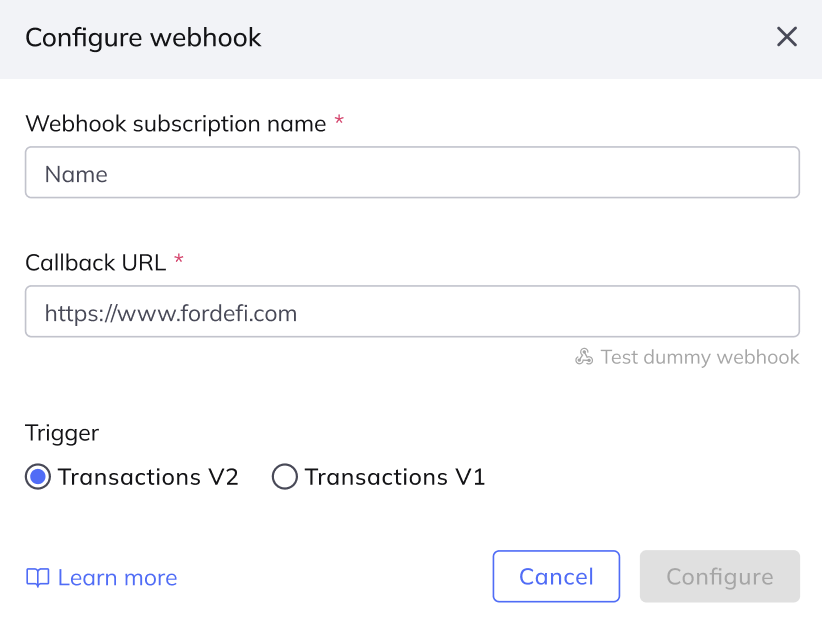
Task: Click the Configure button
Action: (720, 576)
